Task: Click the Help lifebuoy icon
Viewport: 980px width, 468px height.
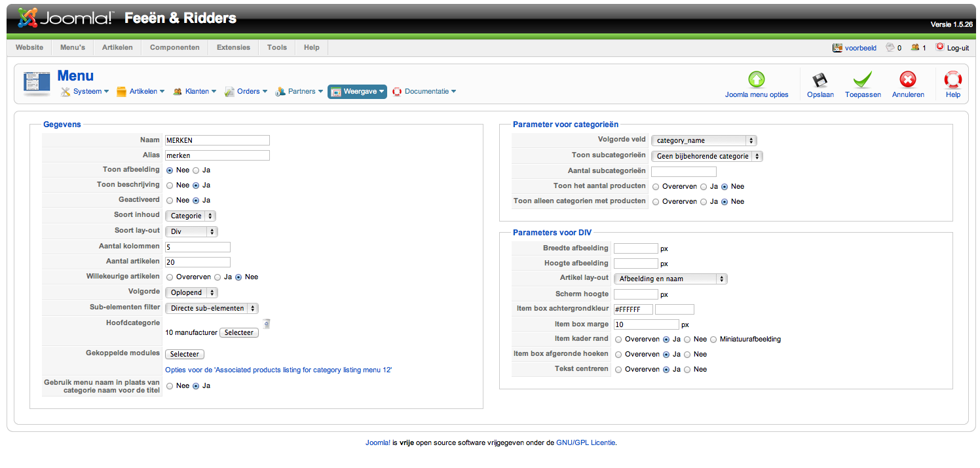Action: pyautogui.click(x=953, y=79)
